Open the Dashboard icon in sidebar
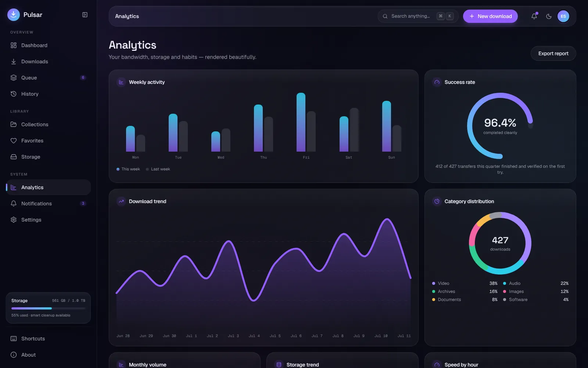 (14, 45)
